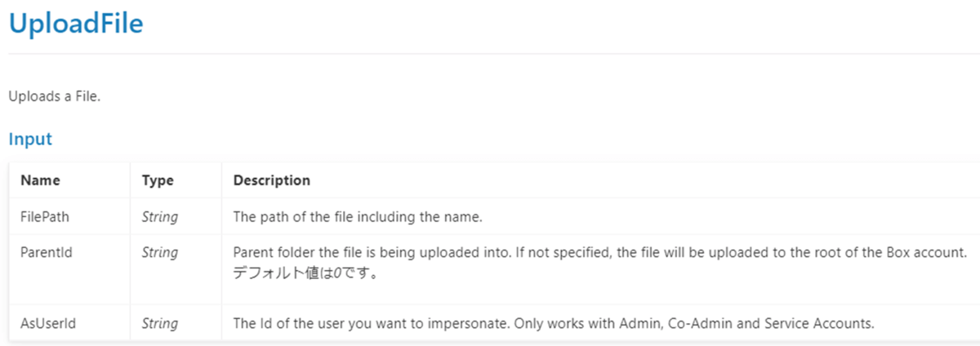Click the String type in ParentId row
The image size is (980, 346).
click(x=160, y=253)
